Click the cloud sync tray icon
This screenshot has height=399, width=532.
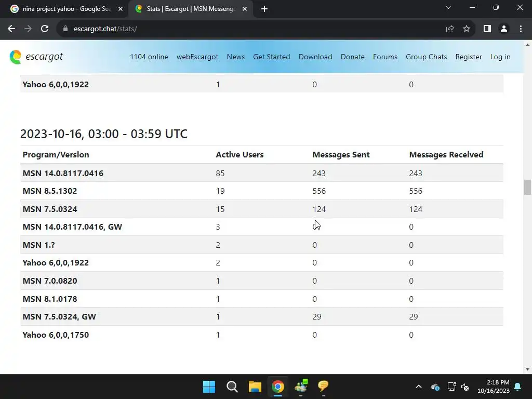[435, 387]
